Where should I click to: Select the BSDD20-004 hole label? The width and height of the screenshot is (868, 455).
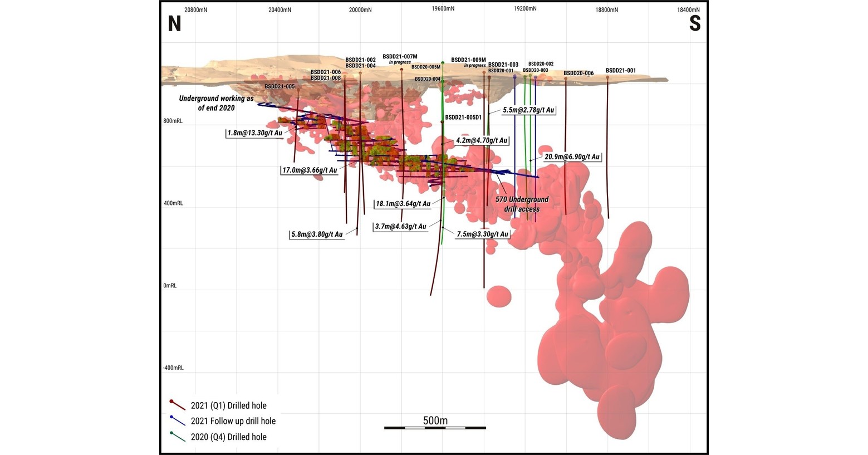(427, 79)
